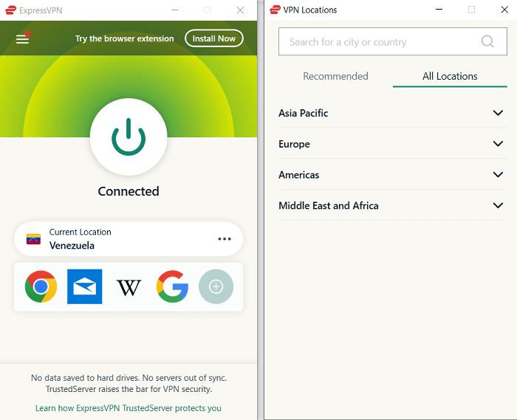The width and height of the screenshot is (517, 420).
Task: Open the hamburger menu in ExpressVPN
Action: (x=22, y=39)
